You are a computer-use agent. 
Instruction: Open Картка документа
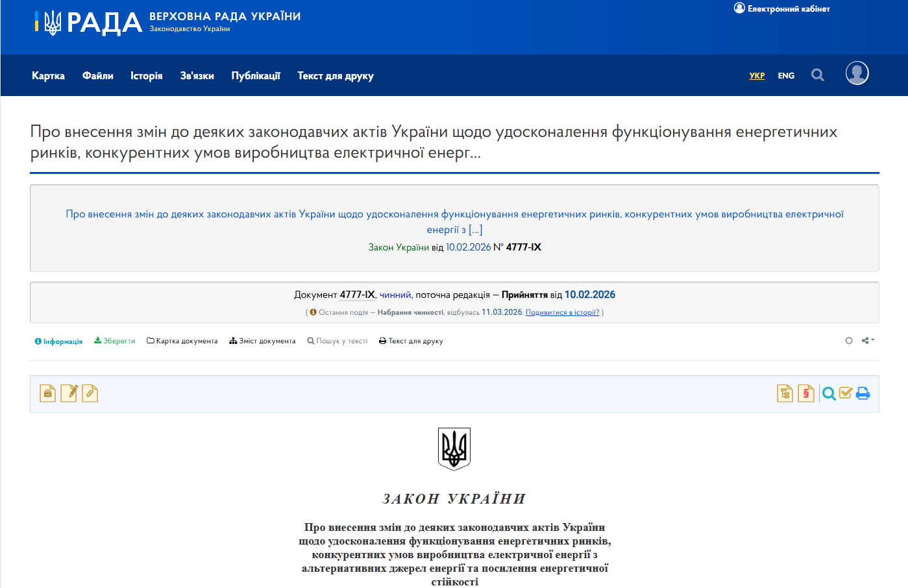click(182, 341)
